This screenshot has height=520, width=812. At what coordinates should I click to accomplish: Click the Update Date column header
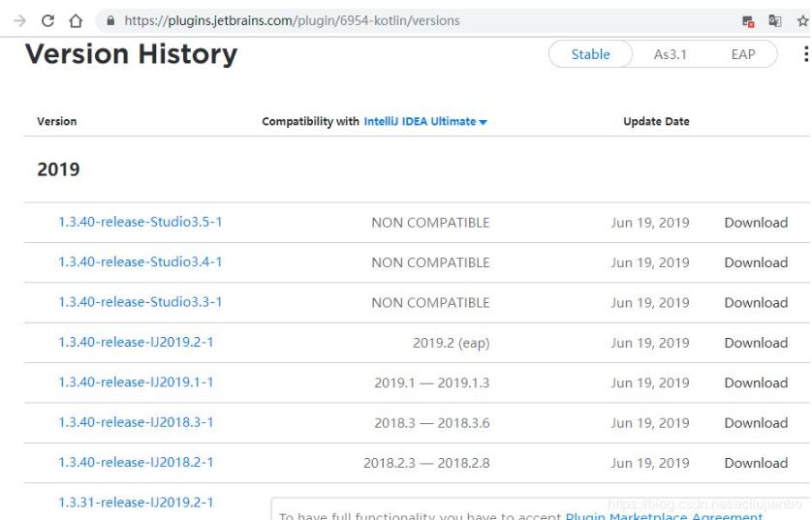656,122
